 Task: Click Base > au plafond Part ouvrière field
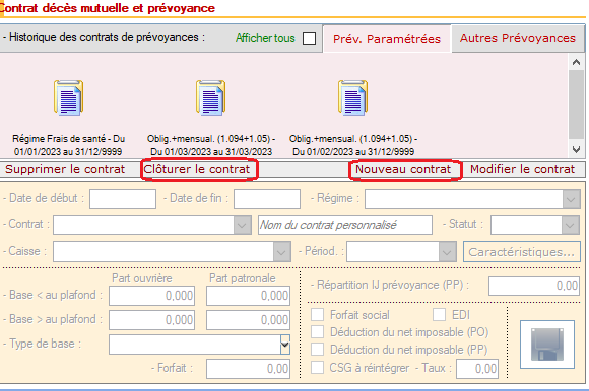click(x=152, y=320)
